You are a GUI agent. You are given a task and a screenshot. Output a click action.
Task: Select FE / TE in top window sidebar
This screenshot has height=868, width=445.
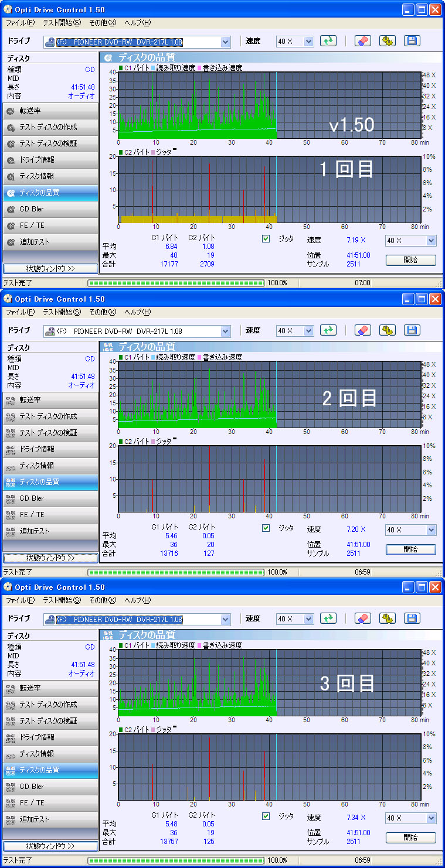point(50,225)
